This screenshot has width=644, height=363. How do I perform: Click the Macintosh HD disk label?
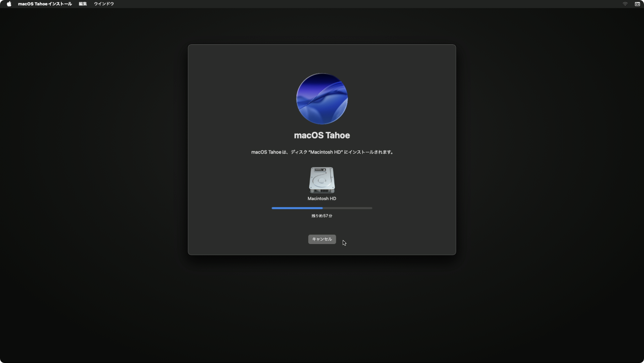coord(322,199)
